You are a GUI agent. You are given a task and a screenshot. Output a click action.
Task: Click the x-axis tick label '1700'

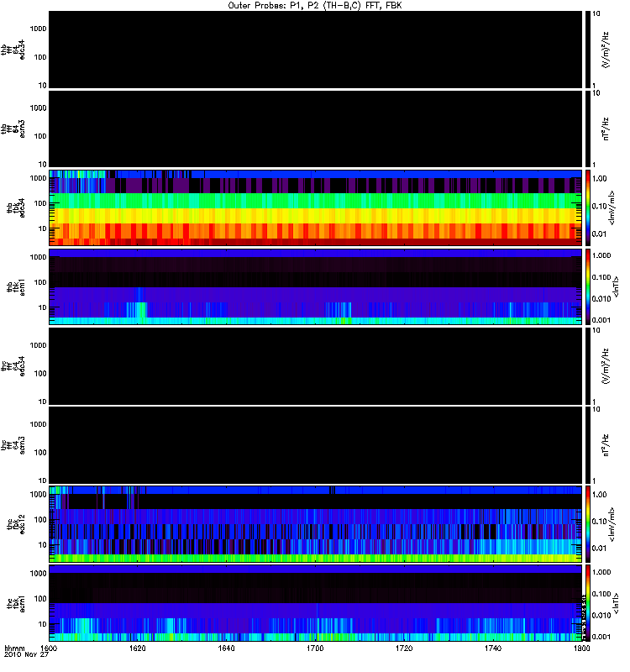[315, 648]
